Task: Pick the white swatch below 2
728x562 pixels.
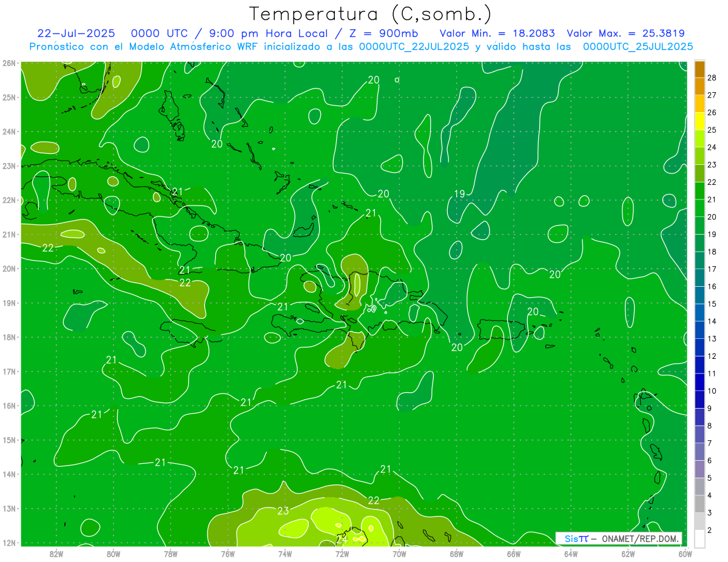Action: coord(699,538)
